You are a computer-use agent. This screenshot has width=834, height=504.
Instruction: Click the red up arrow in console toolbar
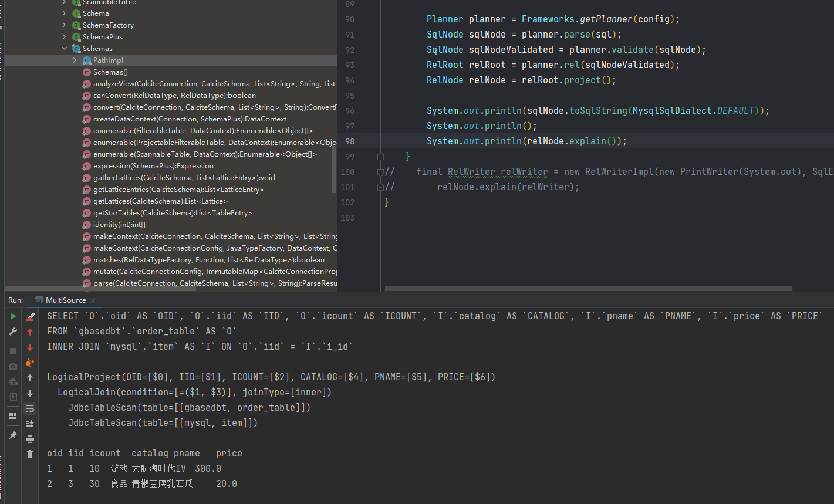tap(30, 332)
